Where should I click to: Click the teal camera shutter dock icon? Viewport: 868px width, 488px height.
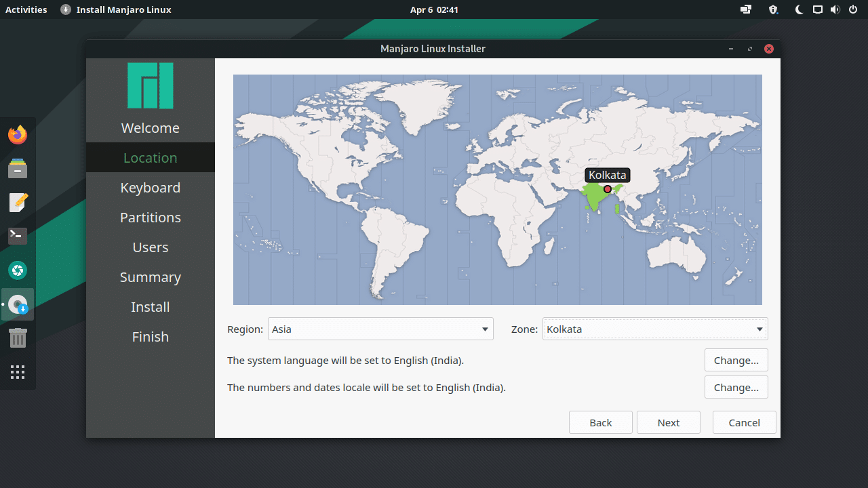18,270
